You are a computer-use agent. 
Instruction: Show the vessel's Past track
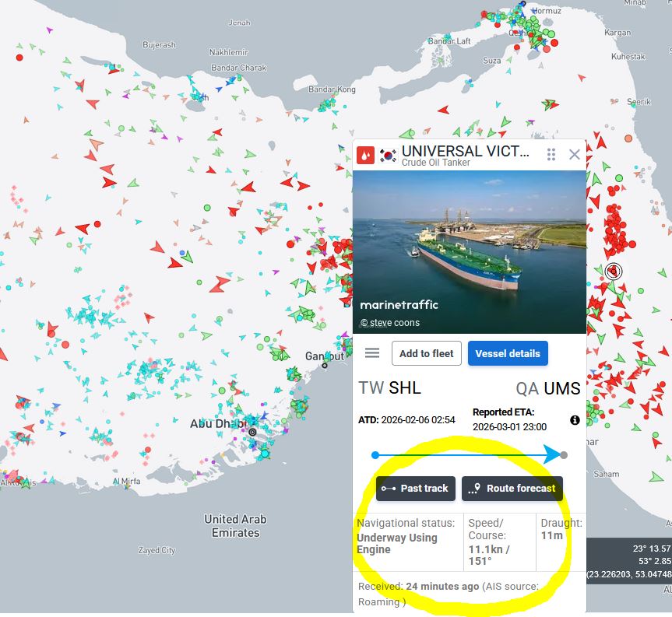coord(415,488)
